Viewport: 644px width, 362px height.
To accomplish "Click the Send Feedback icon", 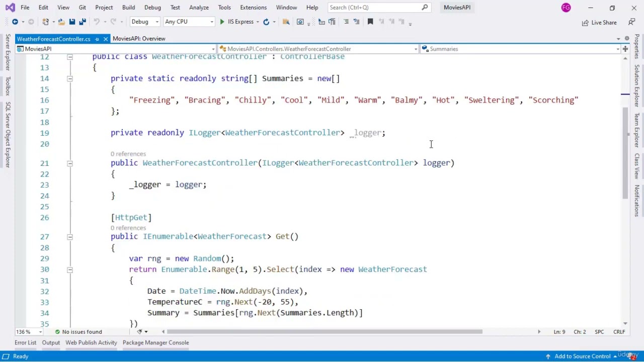I will pos(631,22).
